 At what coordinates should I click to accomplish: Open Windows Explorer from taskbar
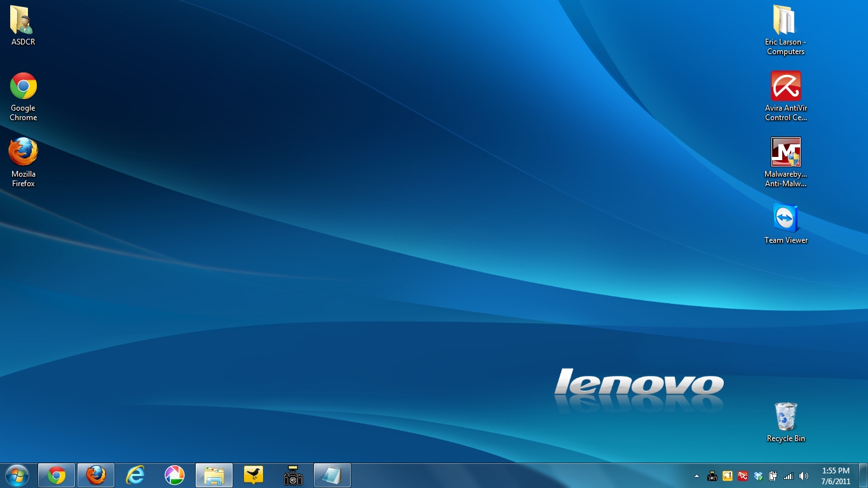tap(214, 475)
